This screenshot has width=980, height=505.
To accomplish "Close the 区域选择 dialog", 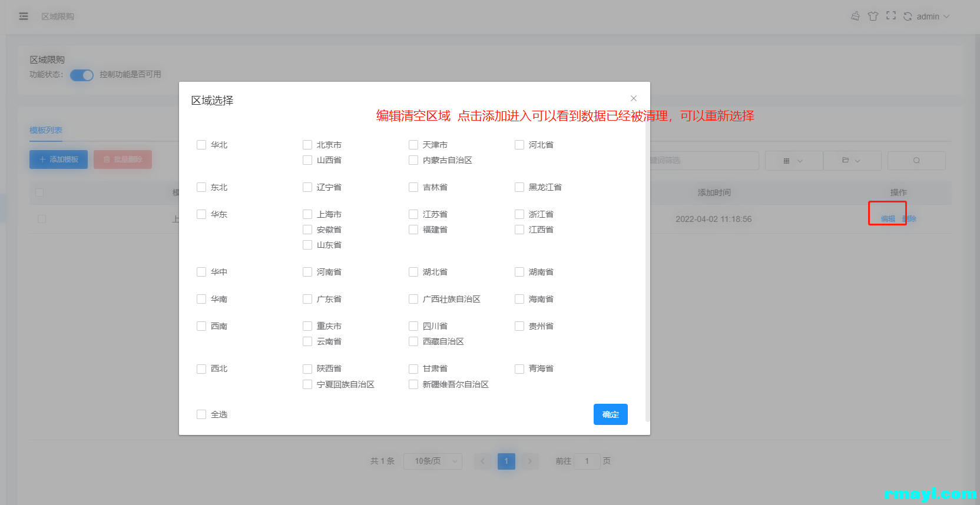I will [634, 98].
